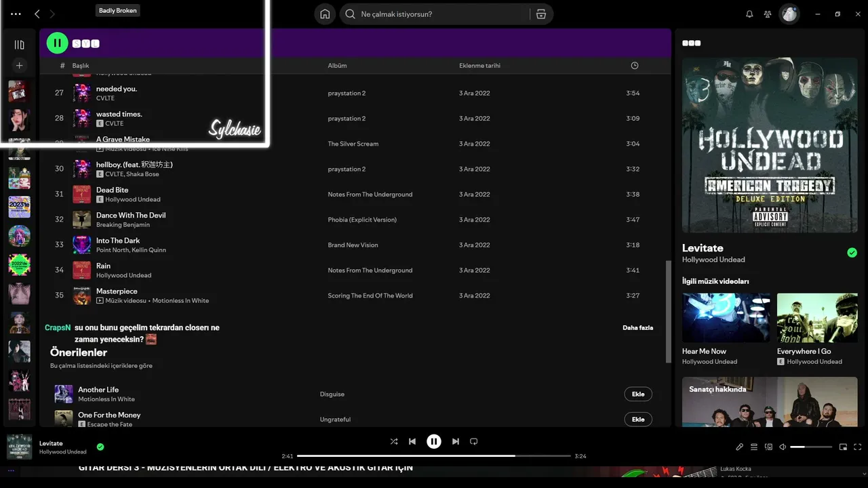Open the friend activity icon
Screen dimensions: 868x488
pyautogui.click(x=768, y=14)
